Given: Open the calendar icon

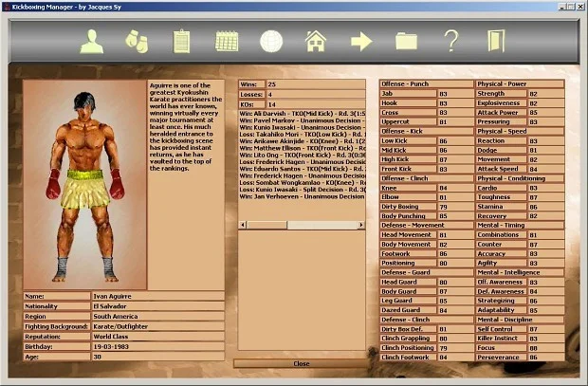Looking at the screenshot, I should (x=227, y=42).
